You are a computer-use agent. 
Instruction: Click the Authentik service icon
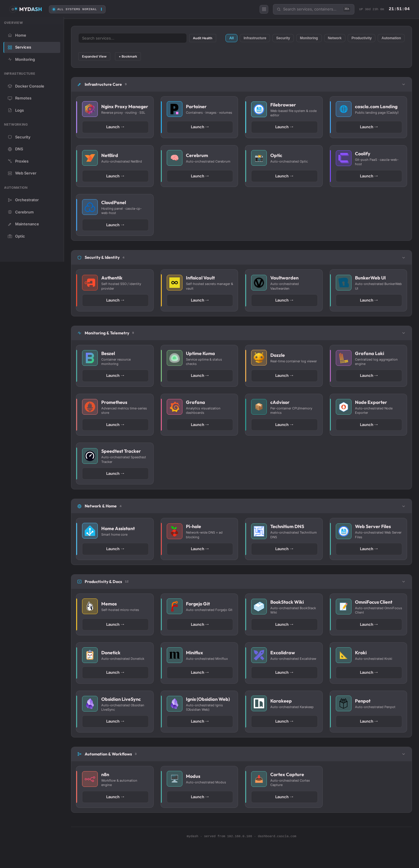tap(90, 282)
